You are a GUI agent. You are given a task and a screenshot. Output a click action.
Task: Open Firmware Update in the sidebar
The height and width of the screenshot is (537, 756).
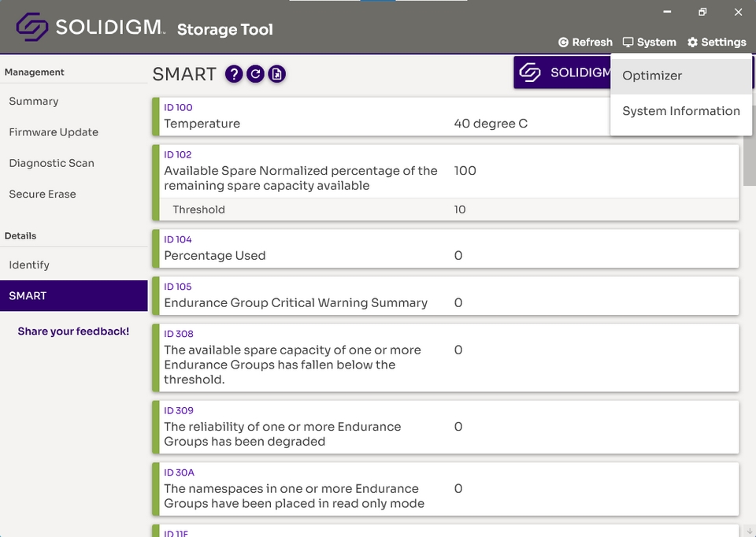[74, 132]
